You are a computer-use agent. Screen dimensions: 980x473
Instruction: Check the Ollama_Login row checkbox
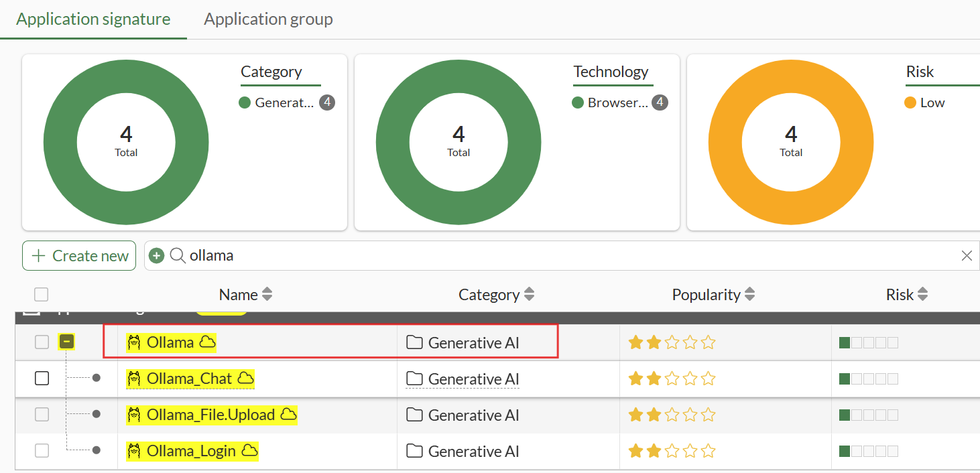tap(42, 451)
